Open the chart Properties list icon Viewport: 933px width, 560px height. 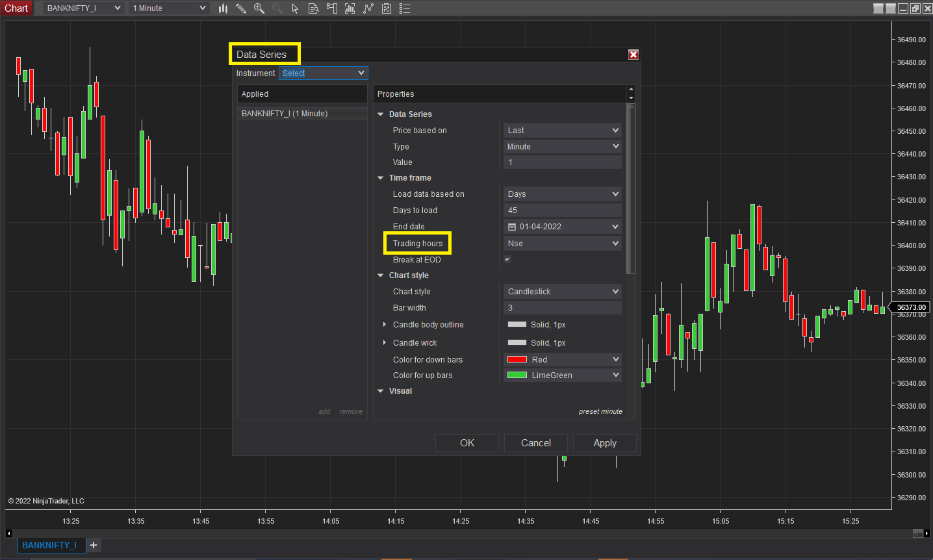[x=405, y=8]
